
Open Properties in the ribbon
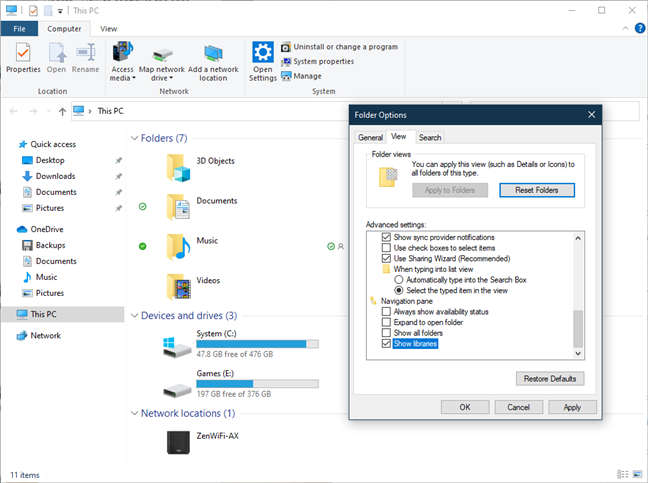click(23, 58)
